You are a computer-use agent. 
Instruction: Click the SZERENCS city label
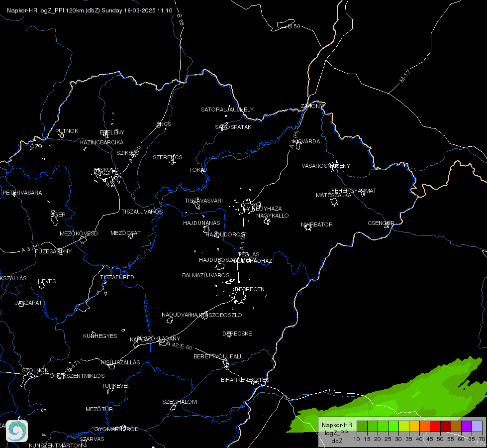coord(168,157)
